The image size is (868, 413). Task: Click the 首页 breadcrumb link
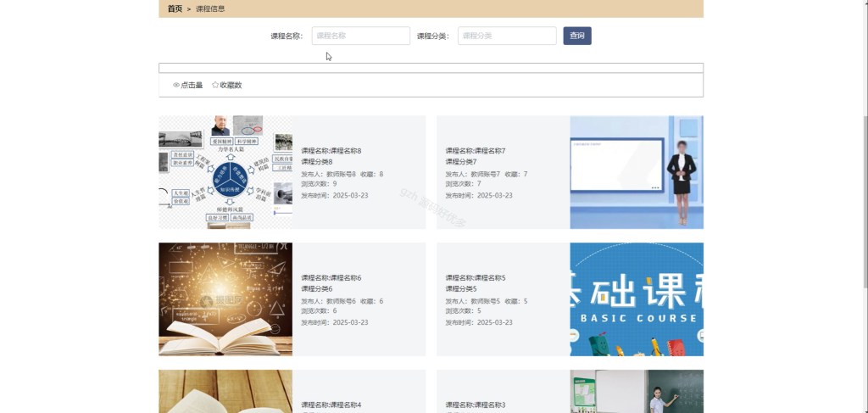[175, 8]
